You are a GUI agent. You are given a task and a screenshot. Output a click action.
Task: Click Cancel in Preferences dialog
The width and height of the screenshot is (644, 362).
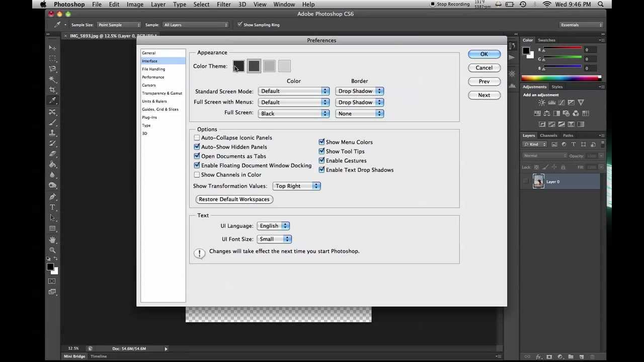tap(484, 68)
